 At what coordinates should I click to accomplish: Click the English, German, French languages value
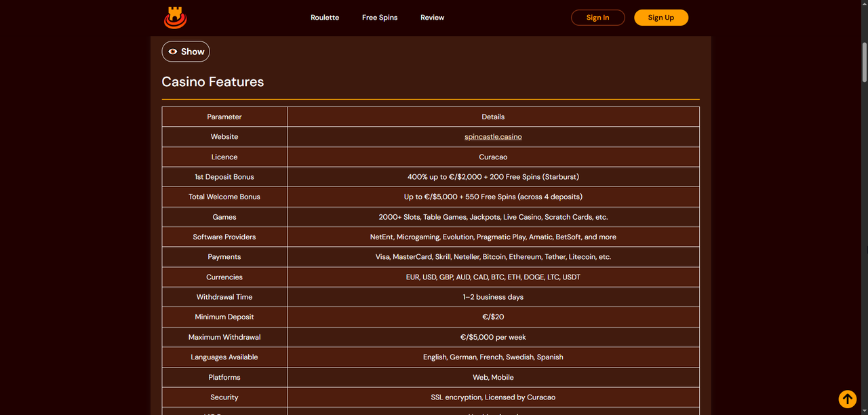(x=493, y=357)
